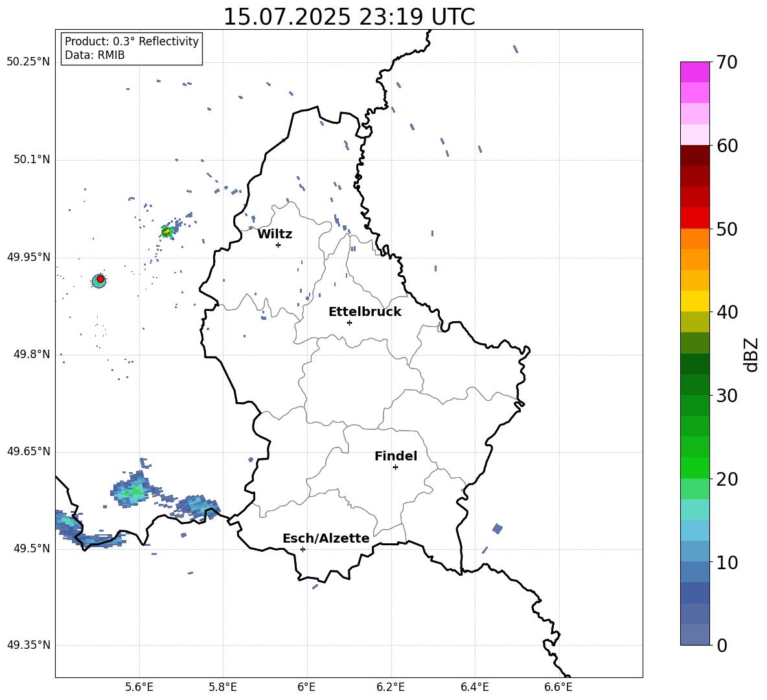Click the bright green colorbar segment at 20

[x=694, y=468]
